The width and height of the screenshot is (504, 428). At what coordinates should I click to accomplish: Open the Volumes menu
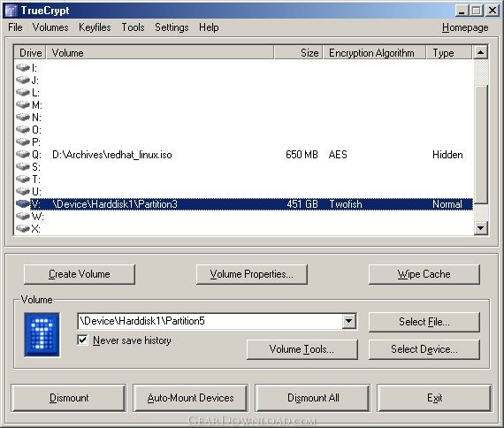(x=50, y=27)
